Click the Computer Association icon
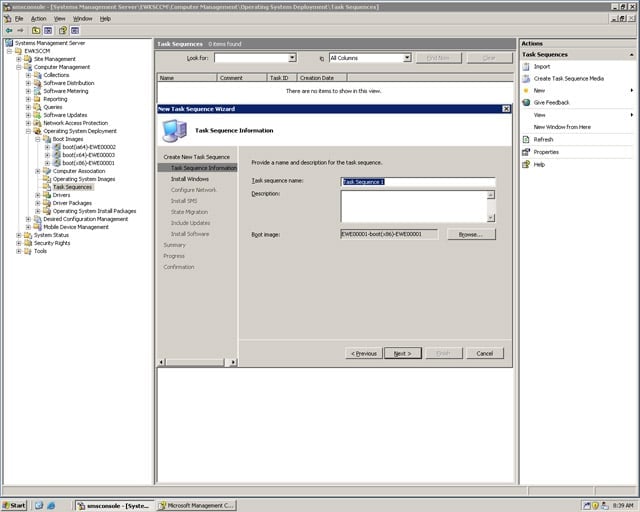The height and width of the screenshot is (512, 640). pyautogui.click(x=47, y=171)
